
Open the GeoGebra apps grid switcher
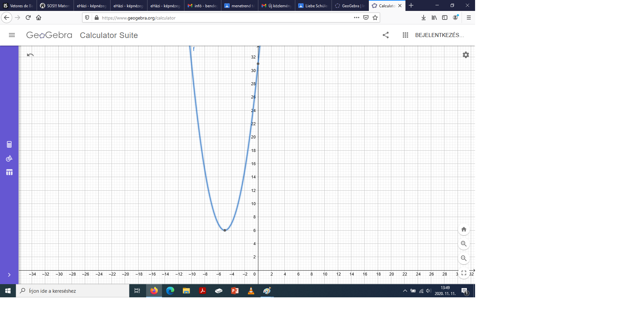coord(405,35)
